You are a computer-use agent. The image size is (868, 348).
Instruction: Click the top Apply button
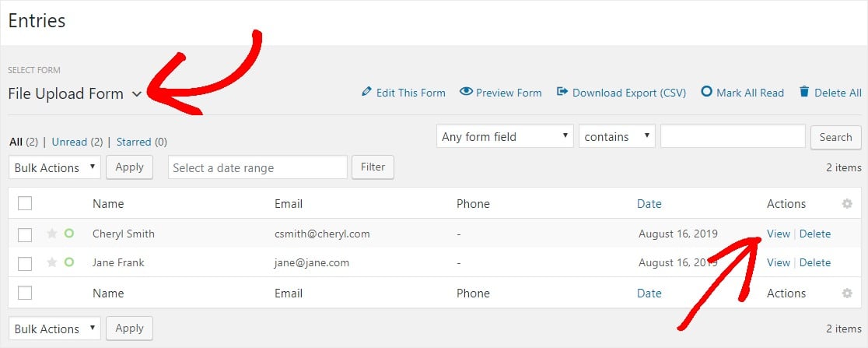(x=130, y=167)
